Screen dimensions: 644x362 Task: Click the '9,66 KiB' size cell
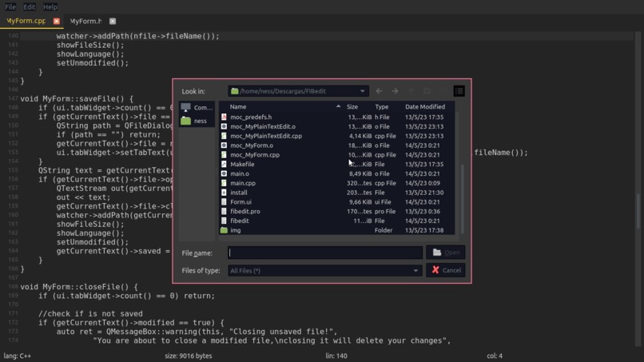(360, 202)
